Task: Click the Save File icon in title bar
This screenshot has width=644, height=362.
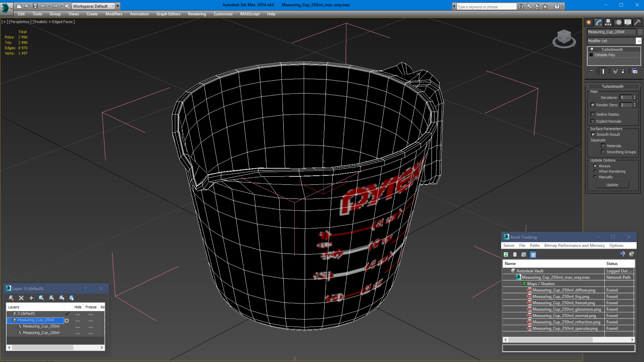Action: click(x=35, y=6)
